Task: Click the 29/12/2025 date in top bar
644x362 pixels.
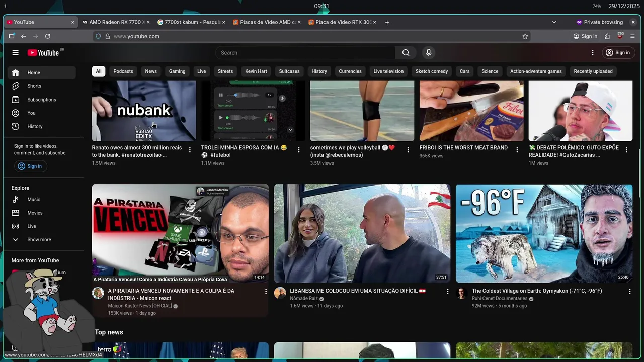Action: (x=623, y=6)
